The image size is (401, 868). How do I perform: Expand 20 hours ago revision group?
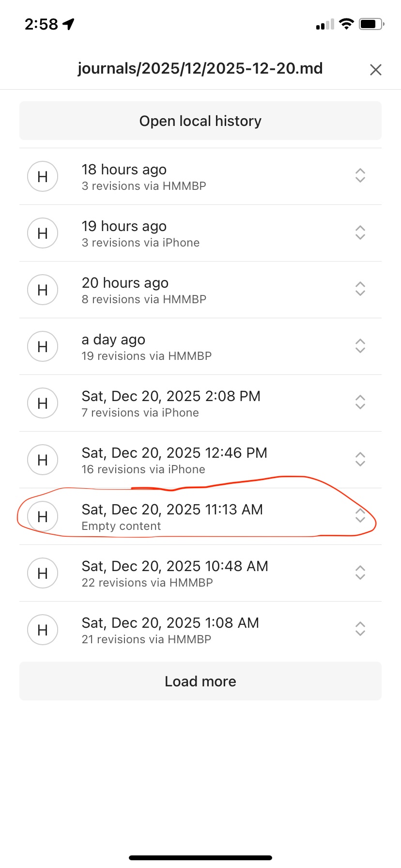[x=360, y=289]
